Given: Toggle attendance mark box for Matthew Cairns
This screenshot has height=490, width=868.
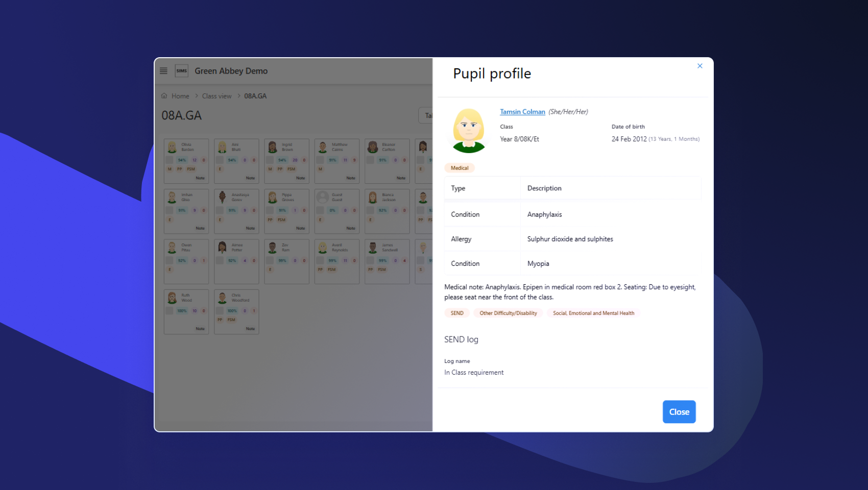Looking at the screenshot, I should tap(320, 160).
